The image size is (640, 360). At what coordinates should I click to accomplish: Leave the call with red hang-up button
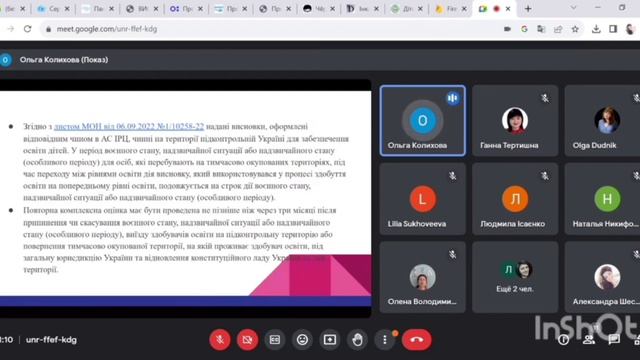(x=417, y=340)
